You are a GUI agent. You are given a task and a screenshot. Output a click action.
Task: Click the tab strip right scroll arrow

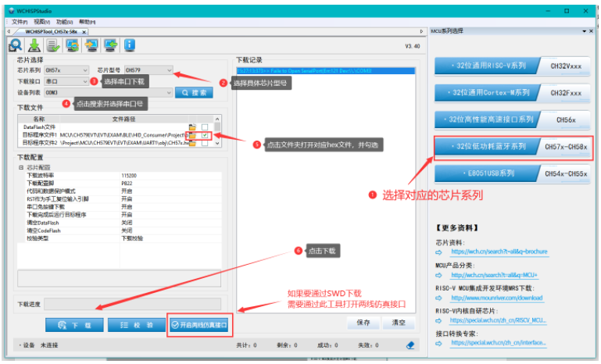421,31
